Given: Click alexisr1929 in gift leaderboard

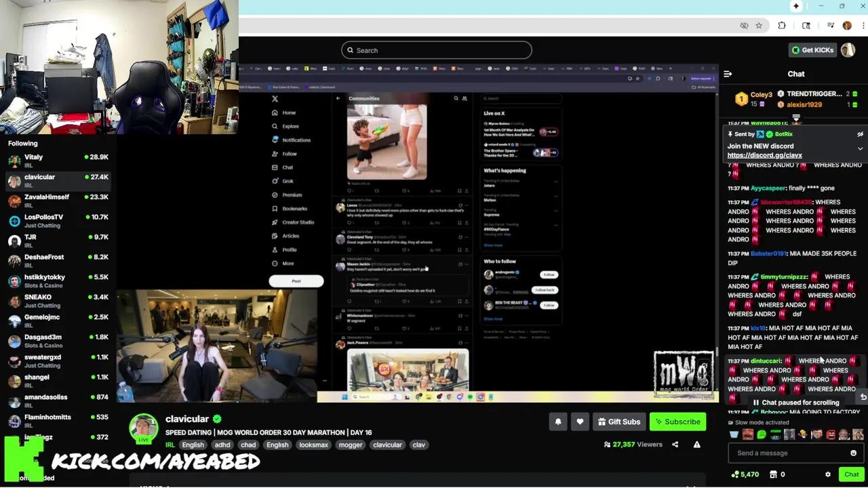Looking at the screenshot, I should coord(804,105).
